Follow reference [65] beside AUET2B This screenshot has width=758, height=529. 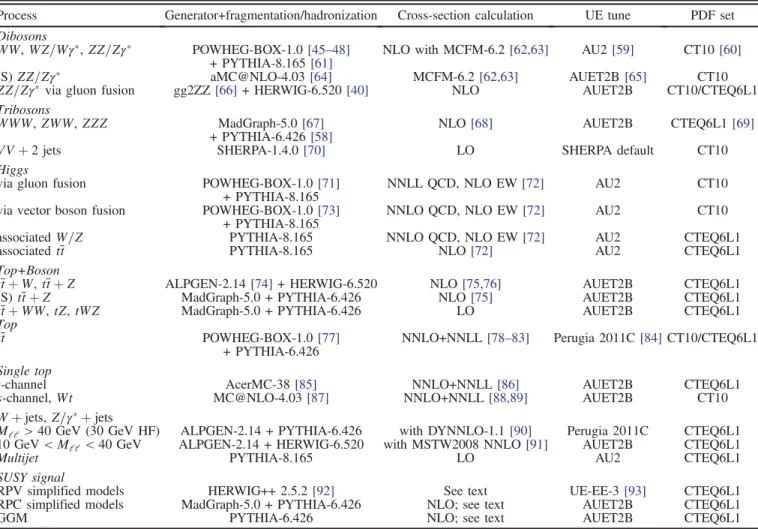click(x=635, y=77)
